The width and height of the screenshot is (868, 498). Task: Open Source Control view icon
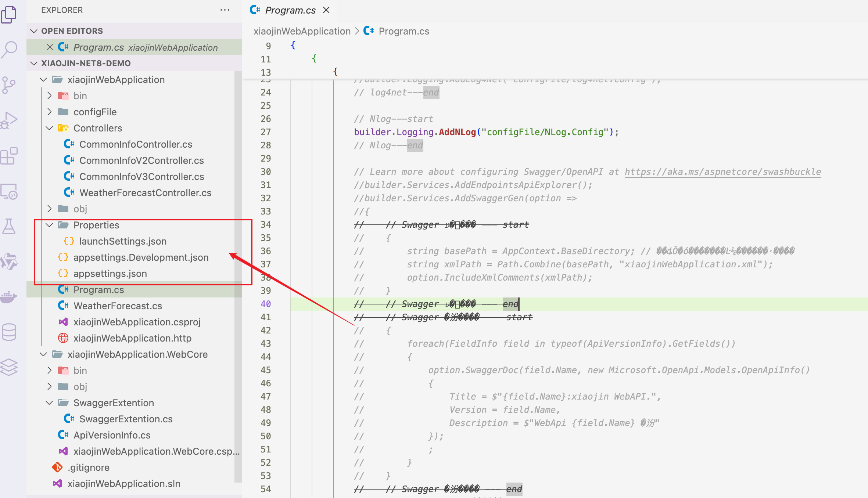9,85
